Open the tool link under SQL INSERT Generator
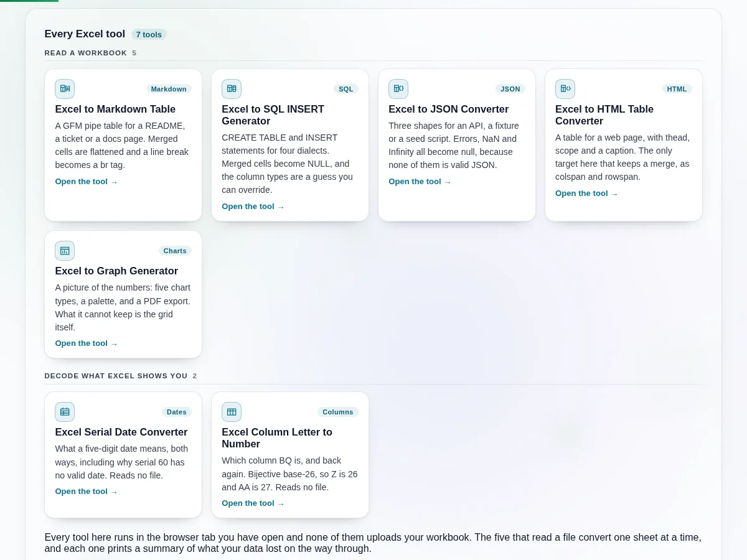The image size is (747, 560). click(x=253, y=207)
